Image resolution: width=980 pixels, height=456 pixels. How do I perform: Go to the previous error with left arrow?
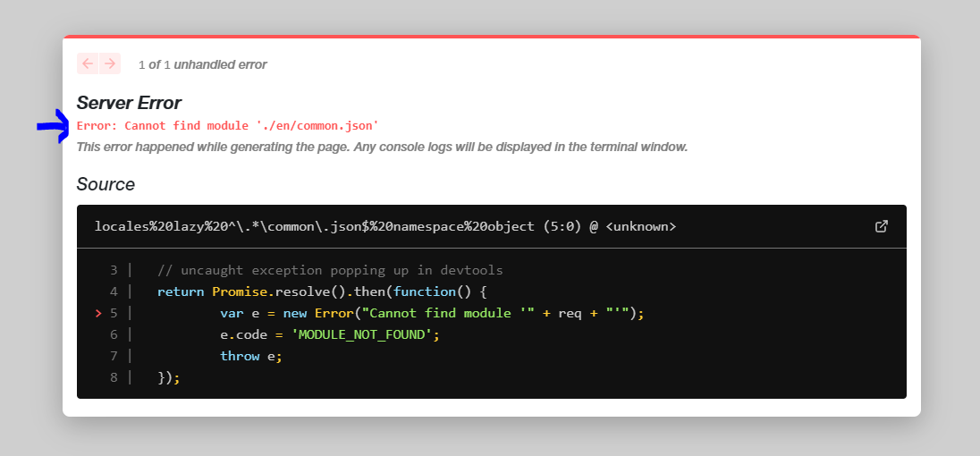(x=88, y=63)
